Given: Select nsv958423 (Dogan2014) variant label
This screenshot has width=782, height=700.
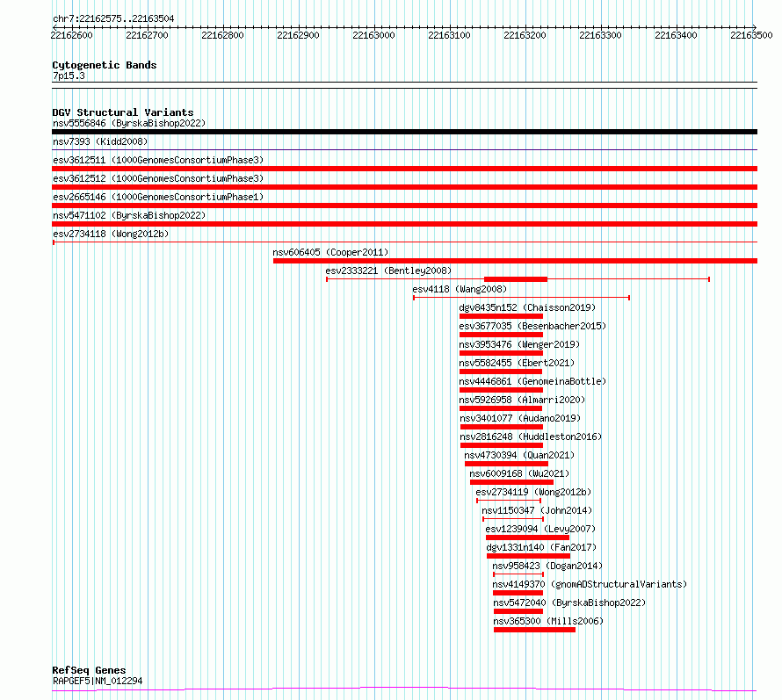Looking at the screenshot, I should click(x=547, y=566).
